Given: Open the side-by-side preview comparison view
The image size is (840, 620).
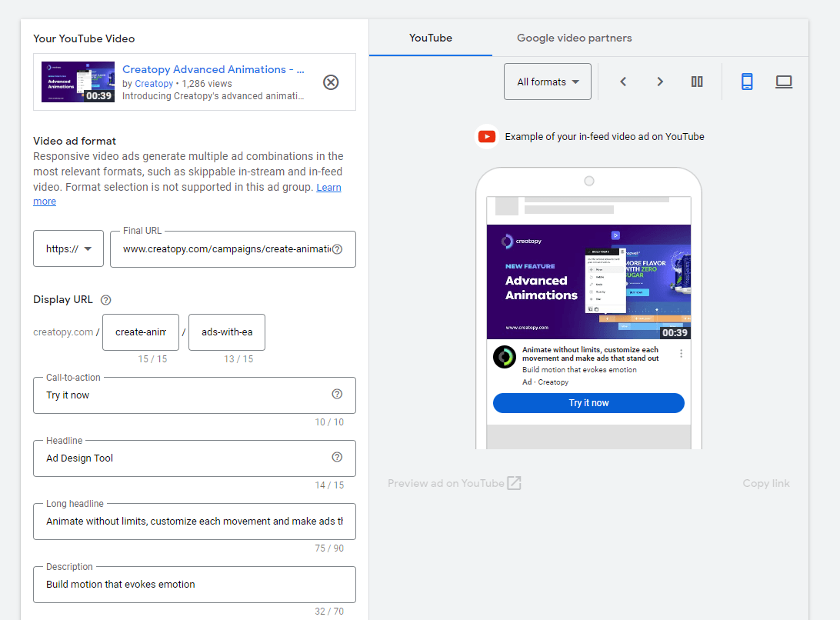Looking at the screenshot, I should [x=697, y=82].
